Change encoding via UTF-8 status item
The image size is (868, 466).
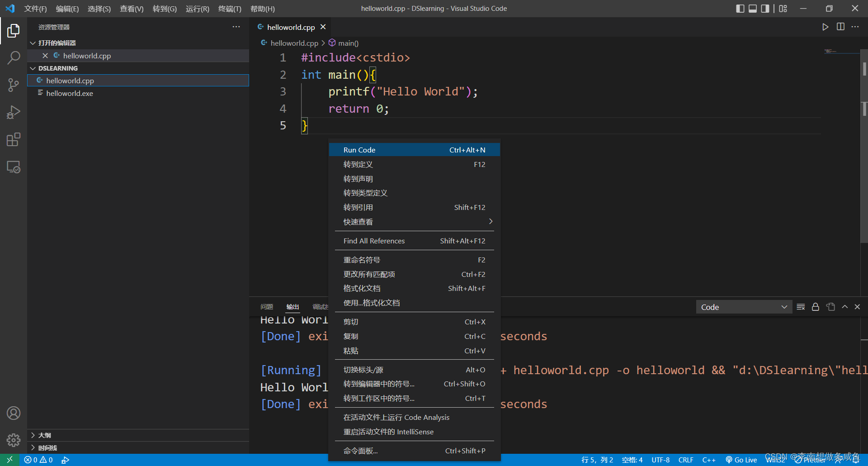pos(660,460)
